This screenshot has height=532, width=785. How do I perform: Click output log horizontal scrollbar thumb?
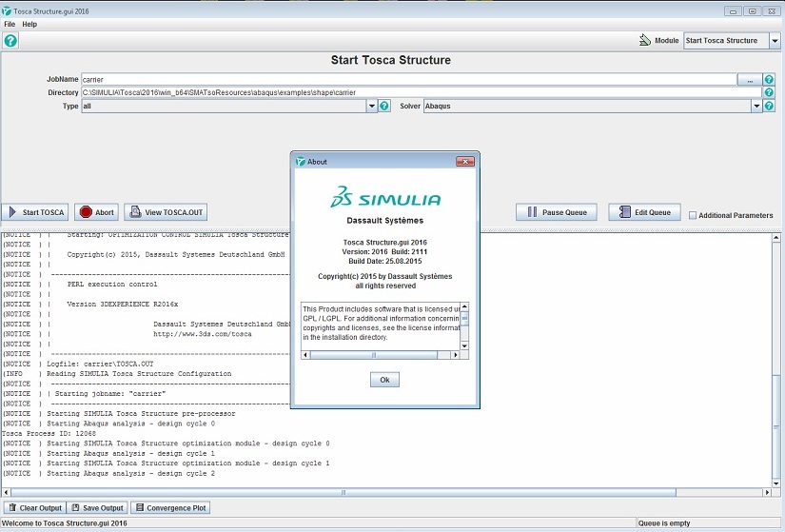[x=343, y=492]
